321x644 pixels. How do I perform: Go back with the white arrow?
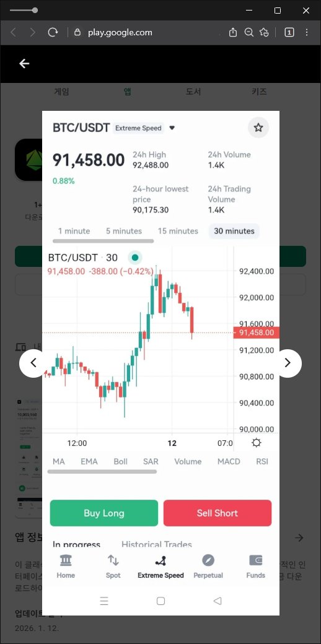(x=24, y=63)
